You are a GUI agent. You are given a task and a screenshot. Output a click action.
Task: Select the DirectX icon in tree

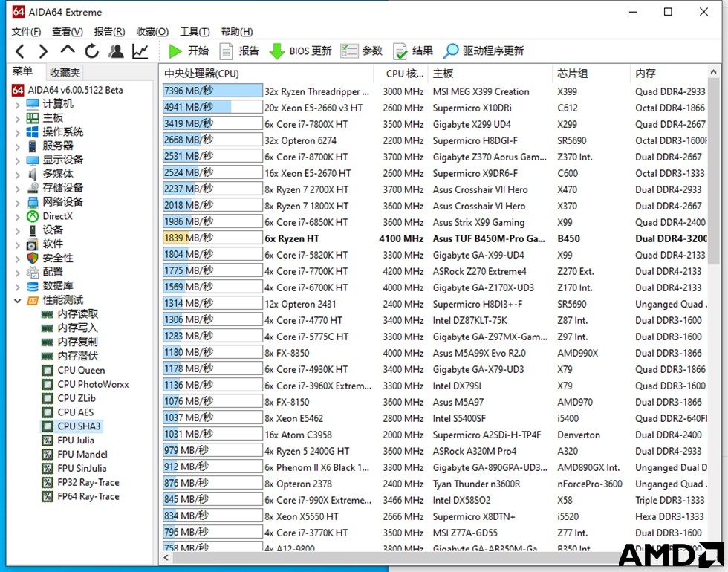(33, 216)
